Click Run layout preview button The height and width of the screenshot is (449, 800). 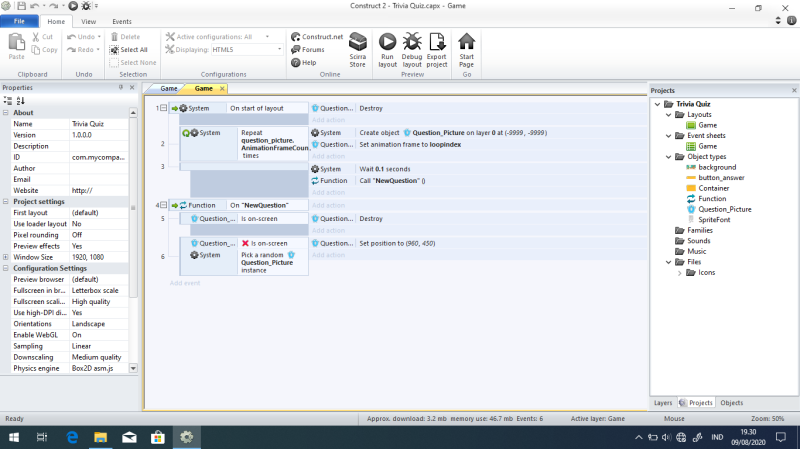(x=387, y=50)
